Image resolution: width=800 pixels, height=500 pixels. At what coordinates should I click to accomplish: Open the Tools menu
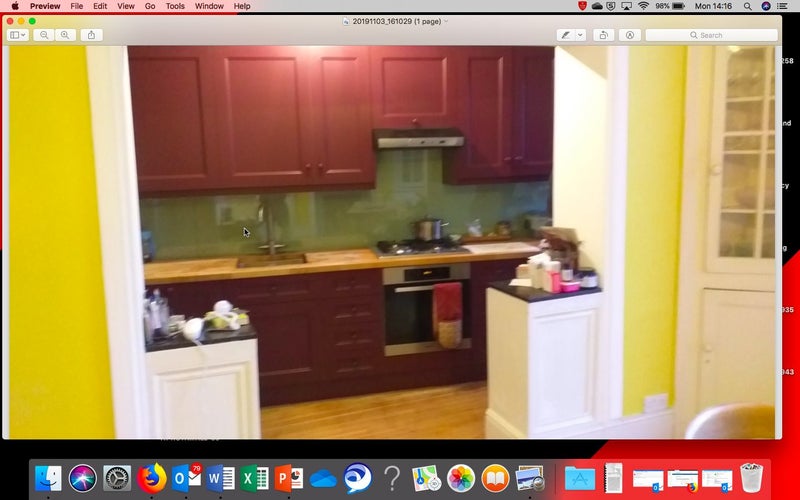pyautogui.click(x=175, y=6)
